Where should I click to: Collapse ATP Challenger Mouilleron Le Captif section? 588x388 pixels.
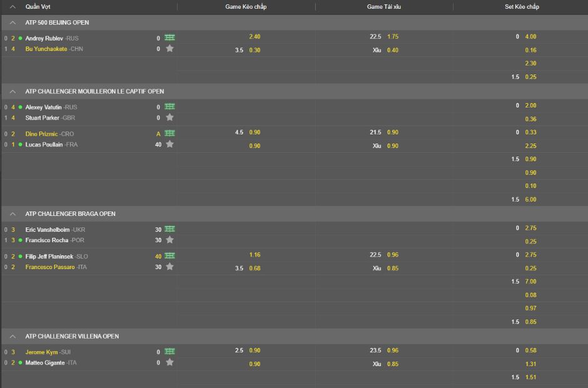[x=13, y=91]
